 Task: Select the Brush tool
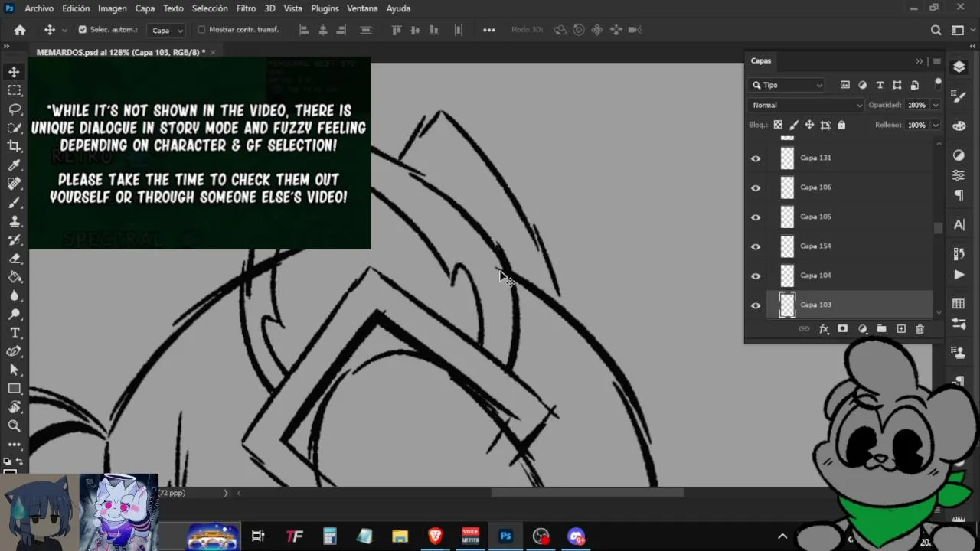pos(15,203)
